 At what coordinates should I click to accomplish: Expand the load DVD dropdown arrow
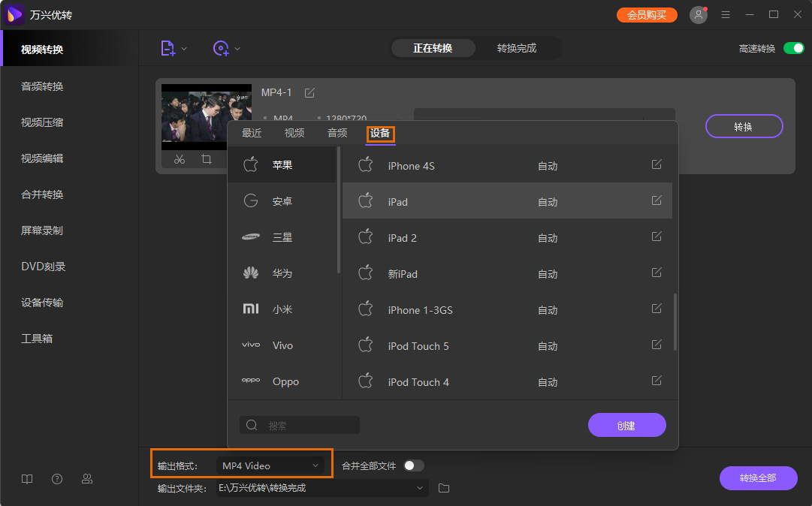click(x=237, y=49)
